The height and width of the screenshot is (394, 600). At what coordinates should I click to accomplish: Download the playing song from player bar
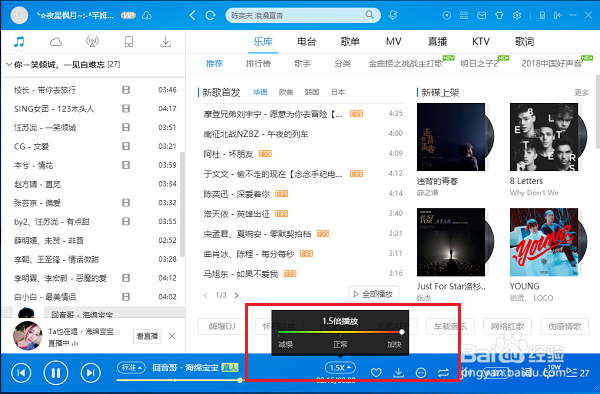(398, 372)
